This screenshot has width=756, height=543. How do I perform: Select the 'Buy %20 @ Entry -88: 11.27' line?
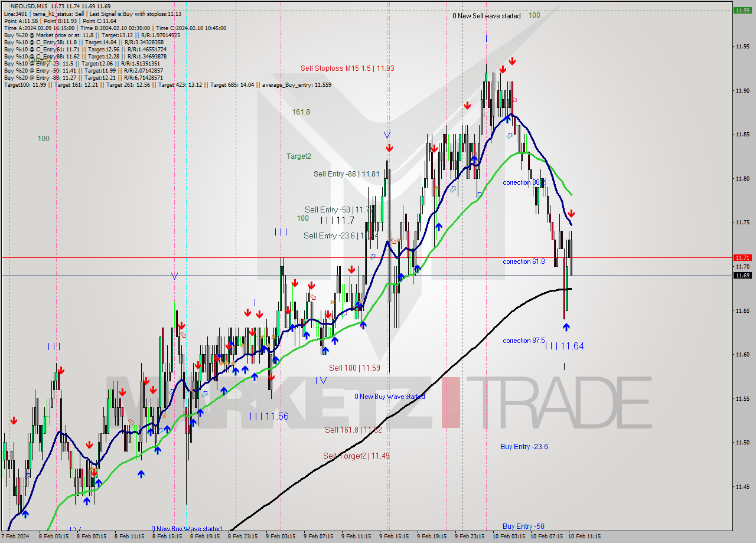(82, 77)
